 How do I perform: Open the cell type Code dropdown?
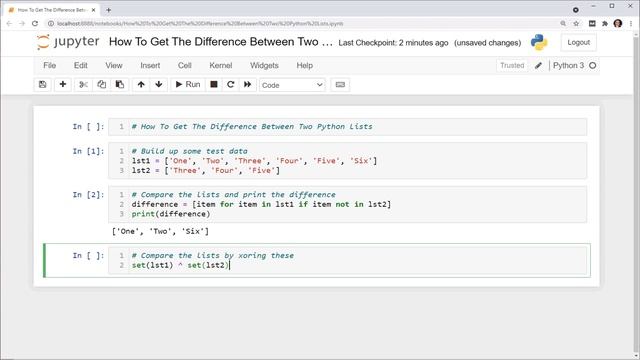click(292, 85)
